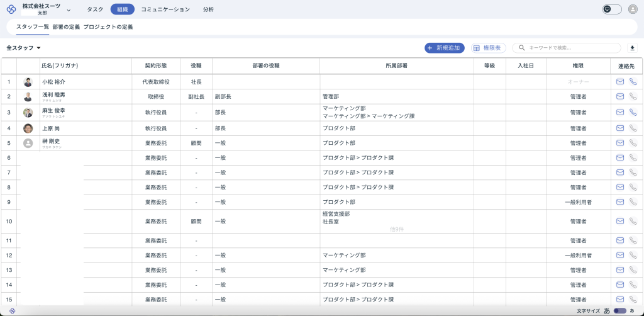Open the 株式会社スーツ company switcher chevron
The width and height of the screenshot is (644, 316).
pos(69,10)
